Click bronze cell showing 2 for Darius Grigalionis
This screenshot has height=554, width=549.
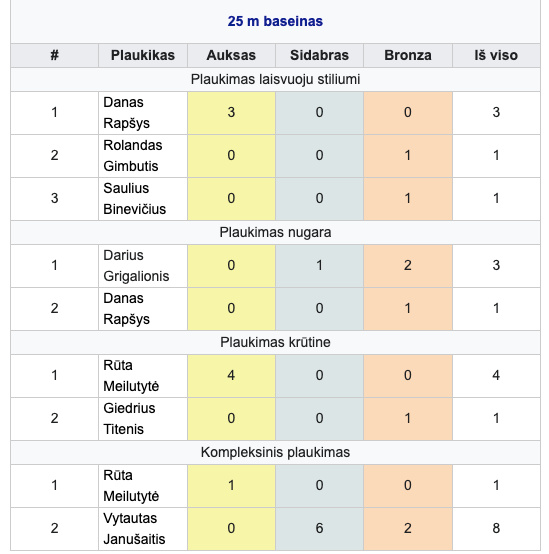(x=408, y=266)
